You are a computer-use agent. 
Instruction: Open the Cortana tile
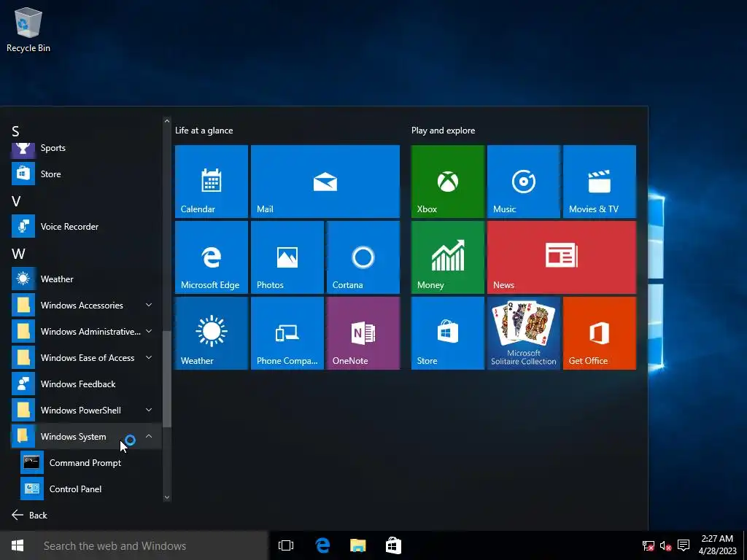363,257
